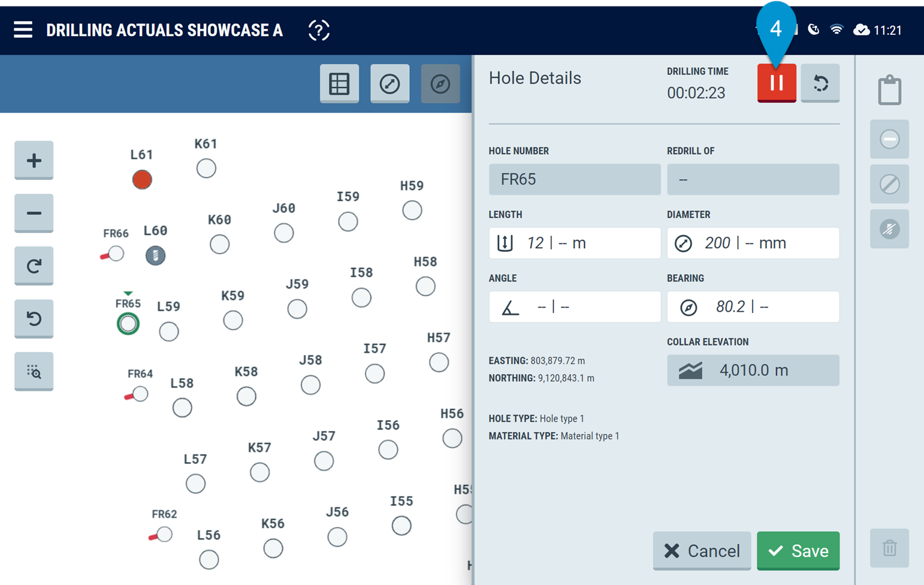Select hole L60 with drill icon
The width and height of the screenshot is (924, 585).
click(x=155, y=255)
